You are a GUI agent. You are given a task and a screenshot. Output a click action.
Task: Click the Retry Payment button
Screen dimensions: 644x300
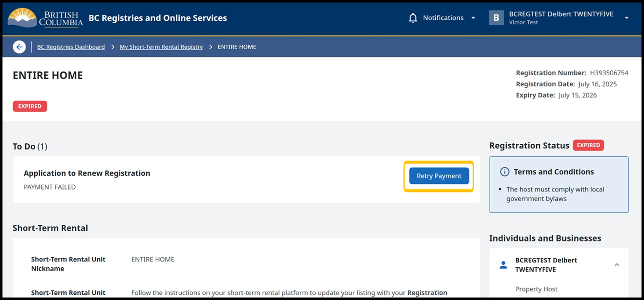[439, 176]
